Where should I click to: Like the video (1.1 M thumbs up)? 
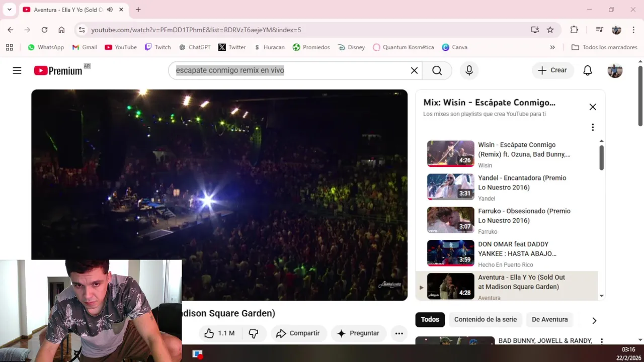pos(219,333)
